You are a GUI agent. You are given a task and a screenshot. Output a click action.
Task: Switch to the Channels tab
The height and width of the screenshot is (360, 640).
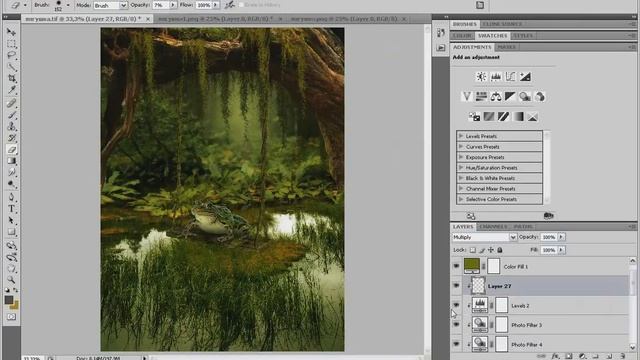493,227
